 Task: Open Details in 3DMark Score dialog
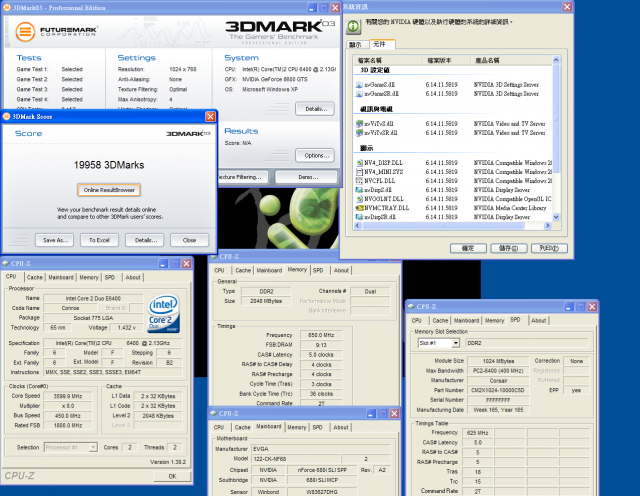pyautogui.click(x=144, y=240)
